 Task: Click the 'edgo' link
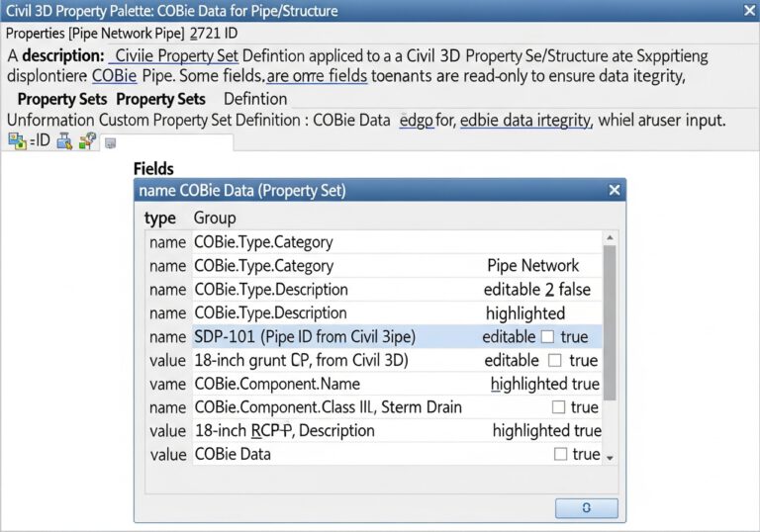point(416,121)
